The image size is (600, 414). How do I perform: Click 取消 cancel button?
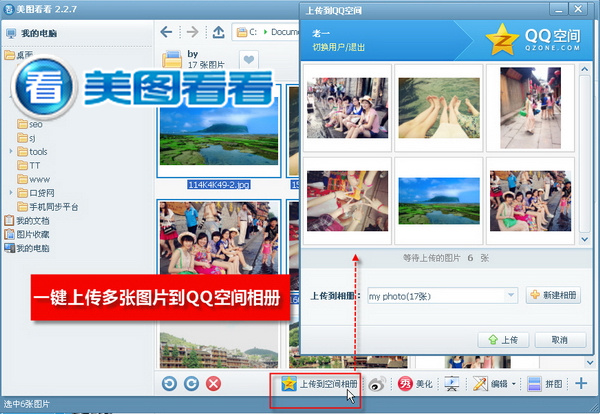pyautogui.click(x=560, y=339)
